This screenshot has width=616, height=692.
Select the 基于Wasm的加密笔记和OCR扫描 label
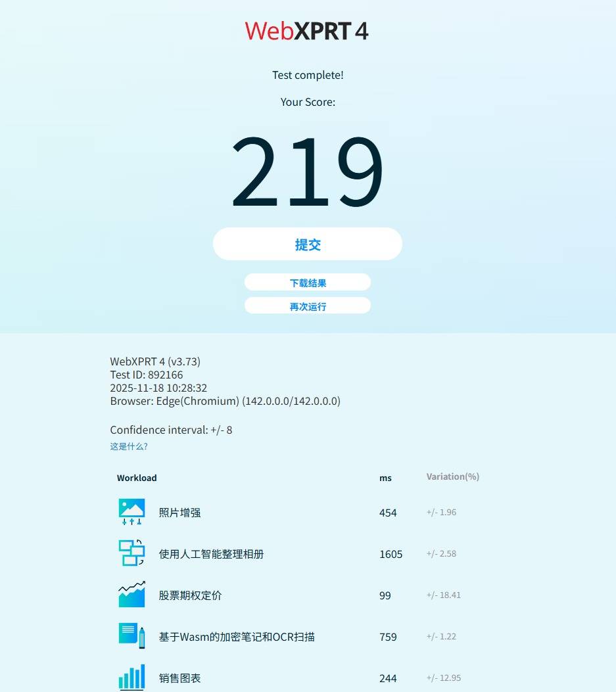pyautogui.click(x=237, y=637)
